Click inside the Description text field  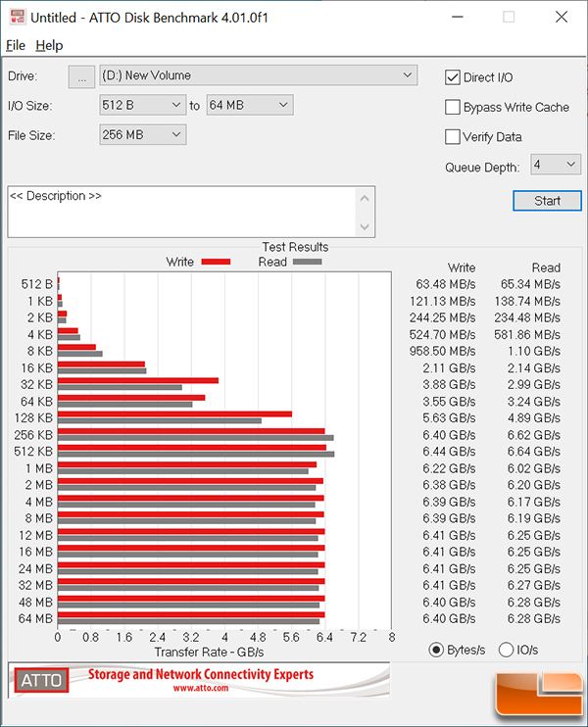pyautogui.click(x=181, y=212)
